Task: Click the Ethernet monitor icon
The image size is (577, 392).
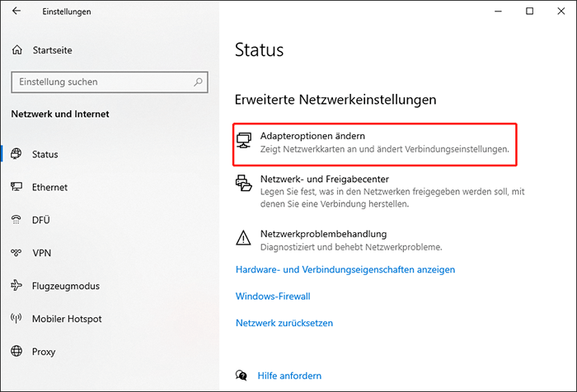Action: tap(16, 187)
